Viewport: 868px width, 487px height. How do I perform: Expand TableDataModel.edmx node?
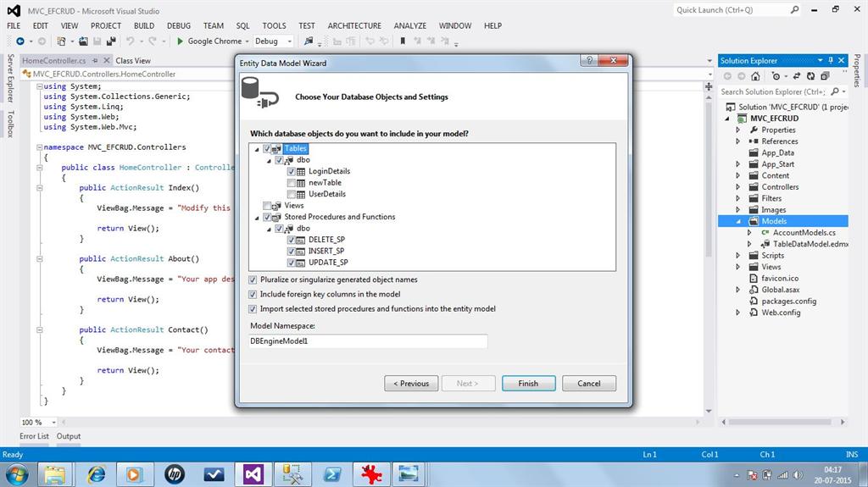pos(749,244)
